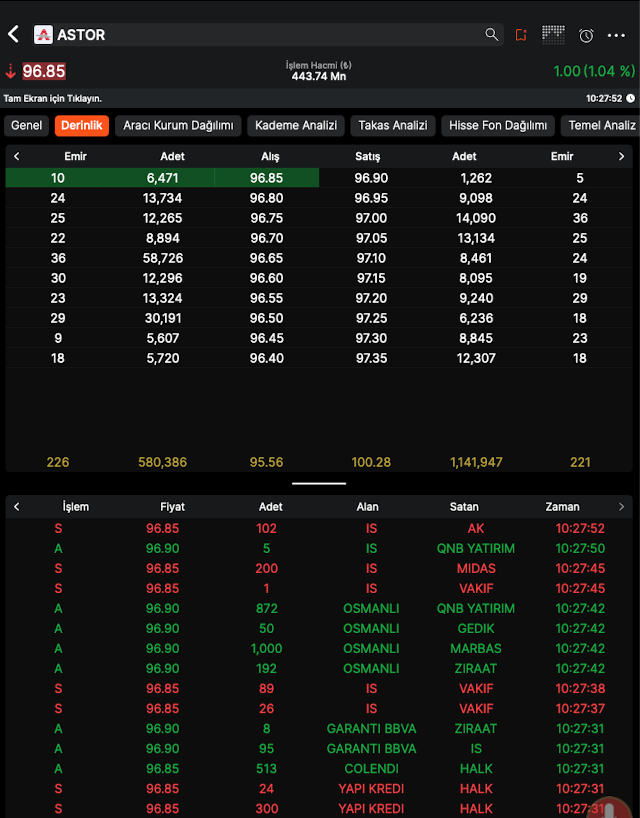This screenshot has width=640, height=818.
Task: Select best ask price 96.90
Action: coord(371,178)
